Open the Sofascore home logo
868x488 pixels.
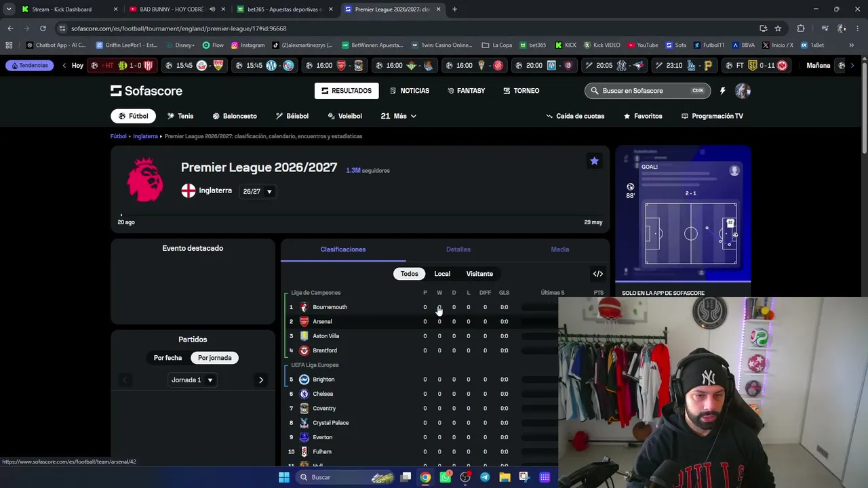pos(146,91)
